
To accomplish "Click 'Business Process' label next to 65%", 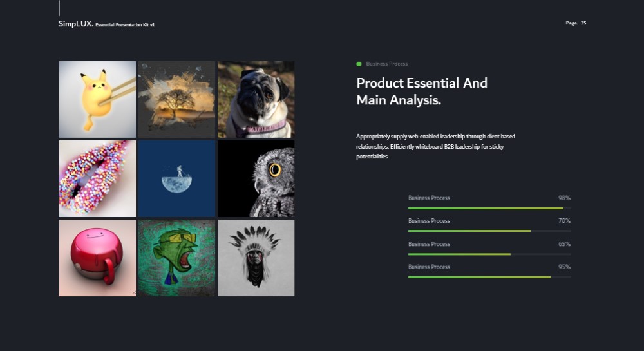I will (x=429, y=244).
